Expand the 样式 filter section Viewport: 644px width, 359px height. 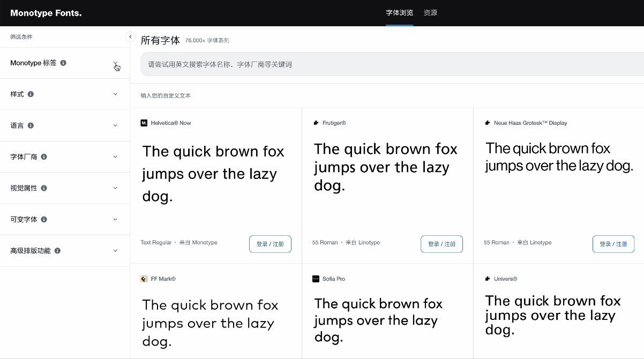(x=115, y=94)
